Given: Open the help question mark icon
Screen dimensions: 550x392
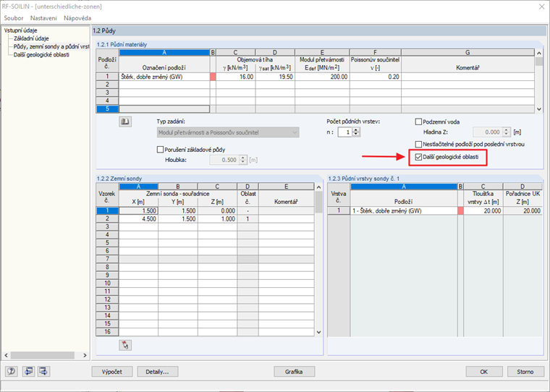Looking at the screenshot, I should [x=12, y=371].
